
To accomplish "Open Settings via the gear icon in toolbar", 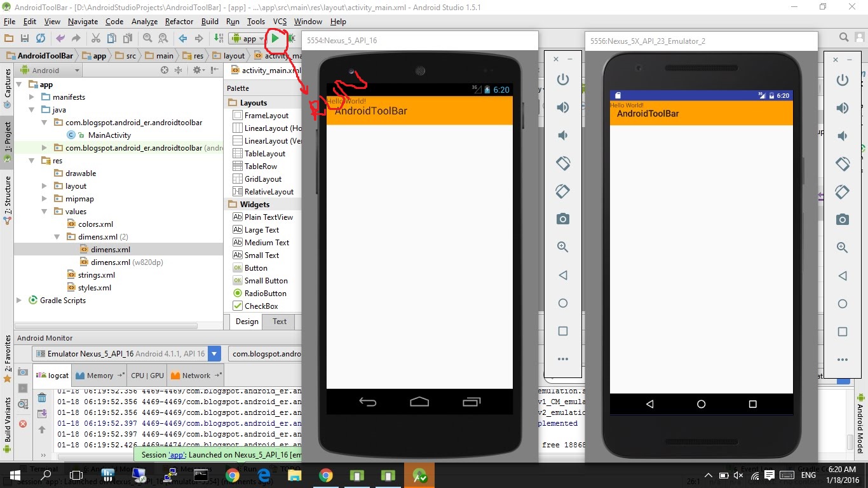I will 196,70.
